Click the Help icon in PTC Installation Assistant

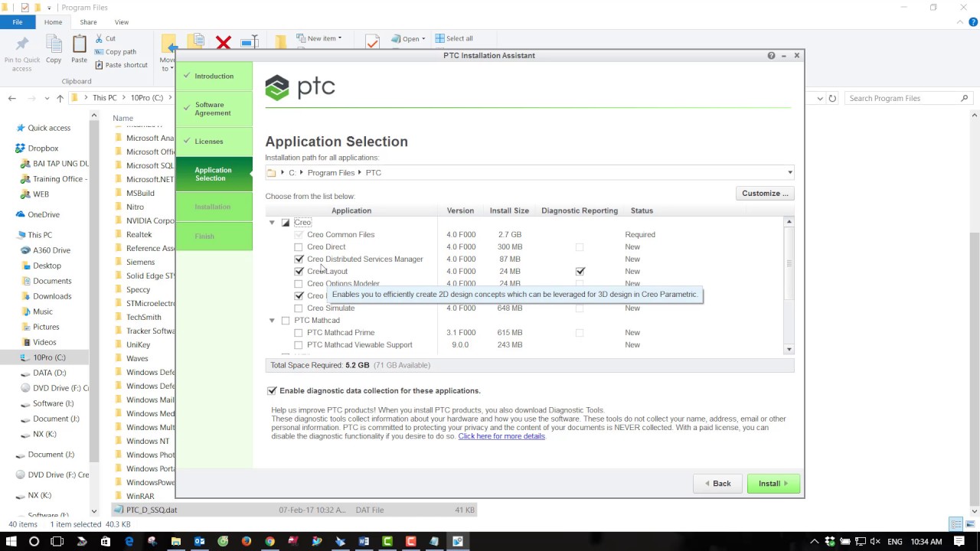(771, 55)
